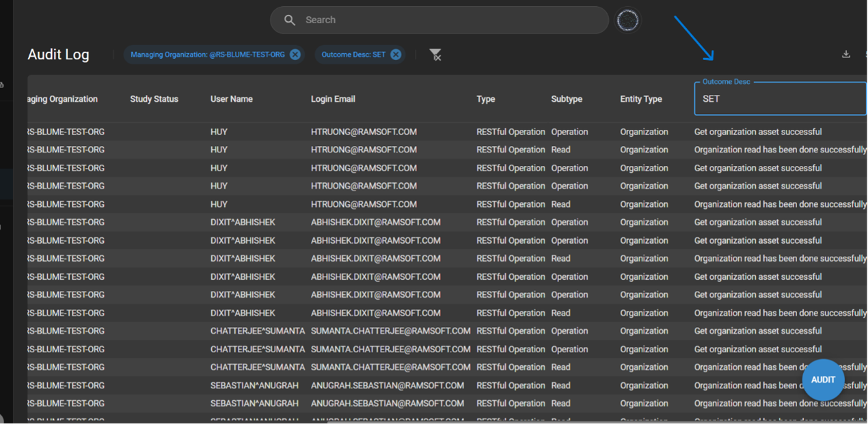Click the floating AUDIT button
Viewport: 868px width, 424px height.
pyautogui.click(x=823, y=380)
